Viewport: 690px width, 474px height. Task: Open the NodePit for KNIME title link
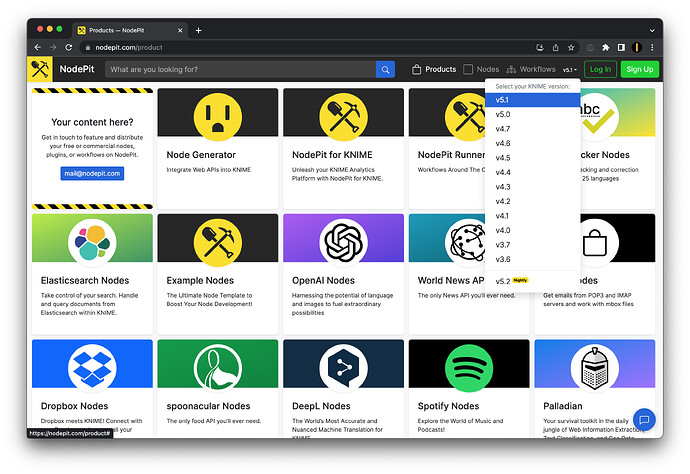coord(332,155)
